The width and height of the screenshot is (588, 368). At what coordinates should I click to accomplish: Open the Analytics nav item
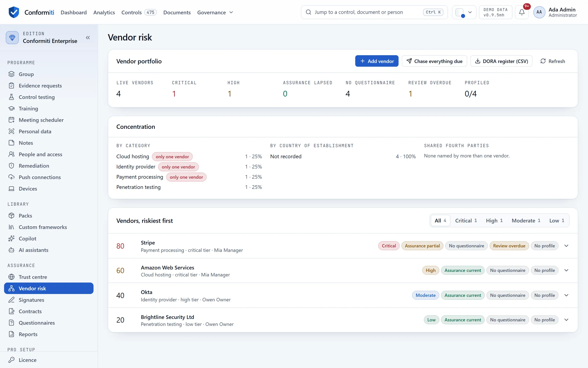pos(104,12)
